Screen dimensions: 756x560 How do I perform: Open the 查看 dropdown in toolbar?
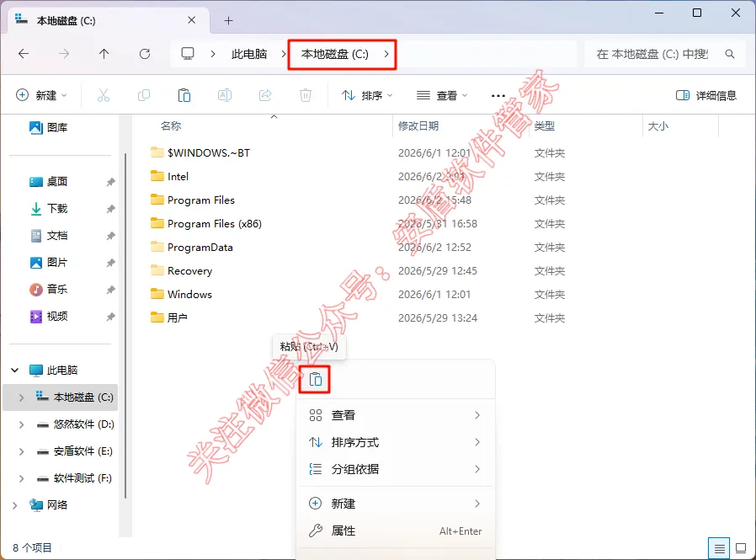coord(442,95)
